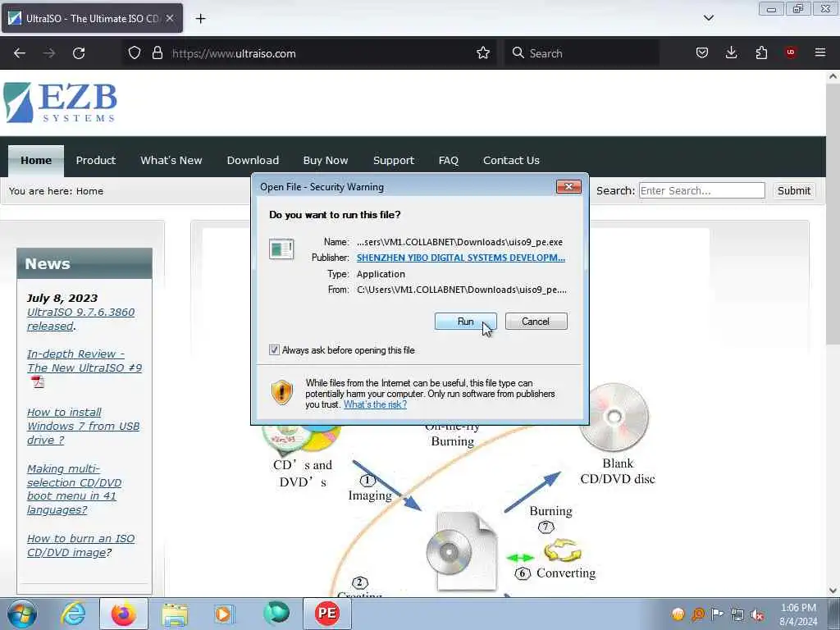Click the magnifier tray icon
Screen dimensions: 840x630
(697, 614)
